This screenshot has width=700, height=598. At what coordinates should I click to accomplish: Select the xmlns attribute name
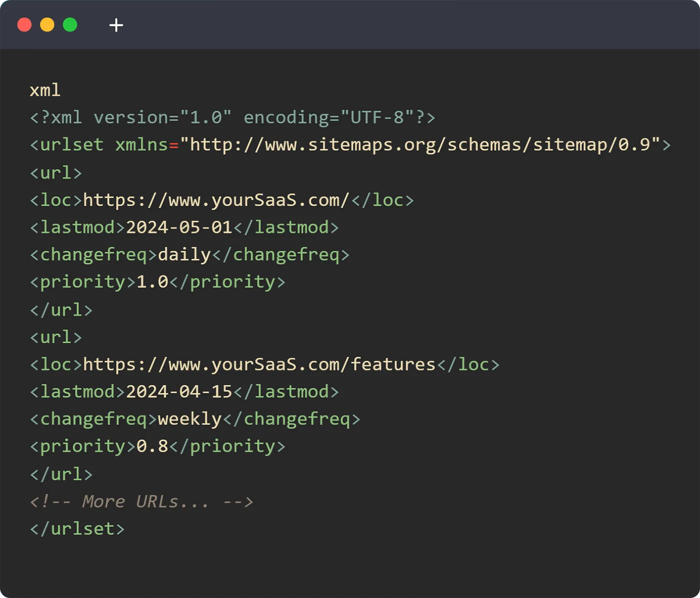coord(141,145)
